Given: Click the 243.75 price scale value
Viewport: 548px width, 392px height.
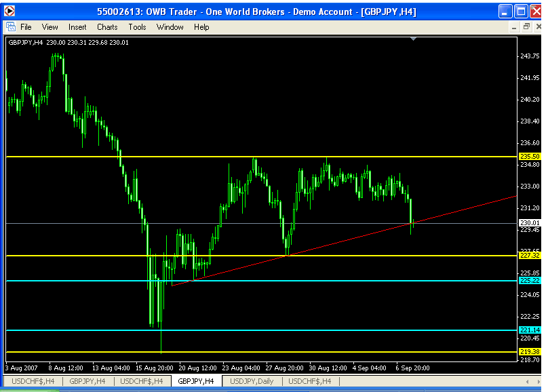Looking at the screenshot, I should [530, 56].
